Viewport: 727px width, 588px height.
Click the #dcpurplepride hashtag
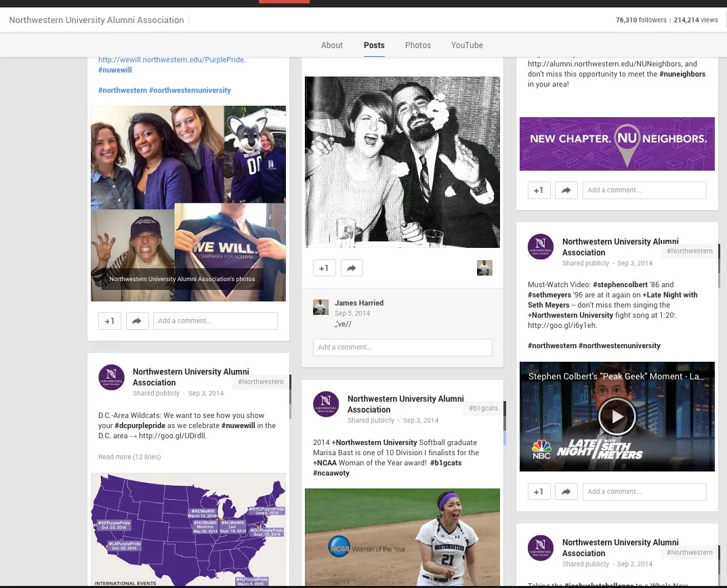pos(140,425)
